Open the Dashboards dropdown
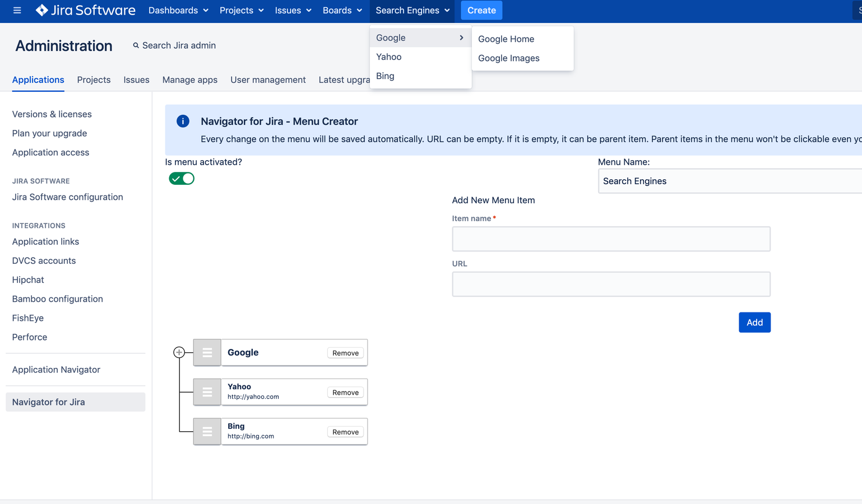 [x=178, y=10]
